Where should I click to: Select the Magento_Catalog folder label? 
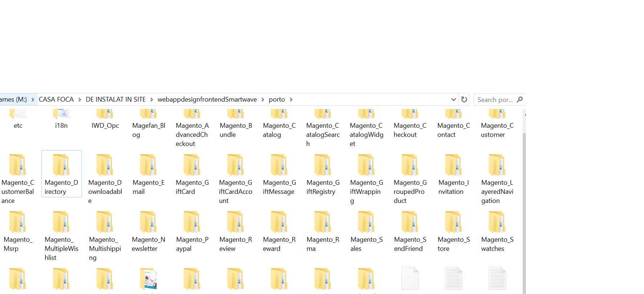coord(279,130)
